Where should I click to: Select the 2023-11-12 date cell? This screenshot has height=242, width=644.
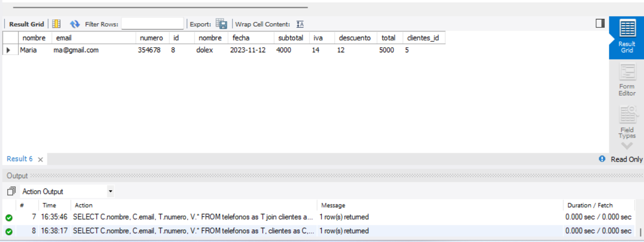click(251, 50)
